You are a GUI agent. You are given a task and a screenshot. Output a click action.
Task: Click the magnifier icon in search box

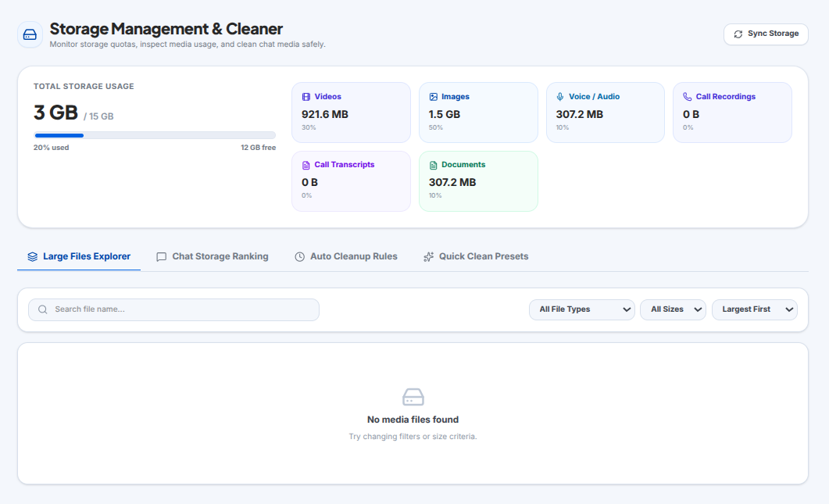pyautogui.click(x=43, y=309)
